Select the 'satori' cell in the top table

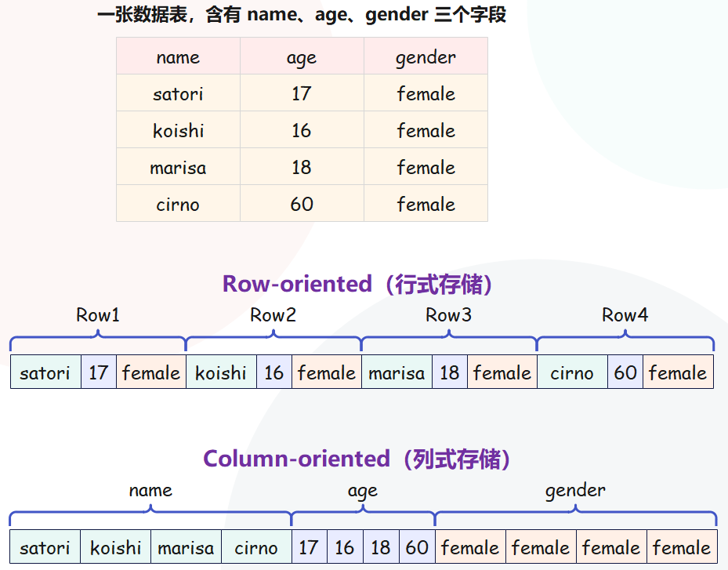[178, 94]
